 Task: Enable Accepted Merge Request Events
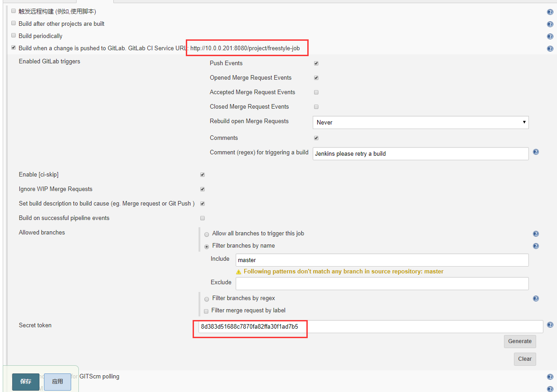316,92
